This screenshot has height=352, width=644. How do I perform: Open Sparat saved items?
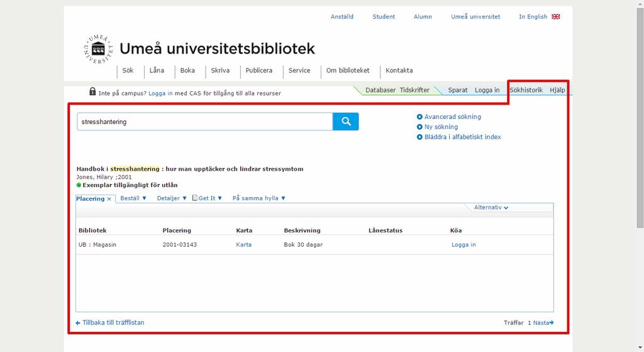[x=458, y=90]
